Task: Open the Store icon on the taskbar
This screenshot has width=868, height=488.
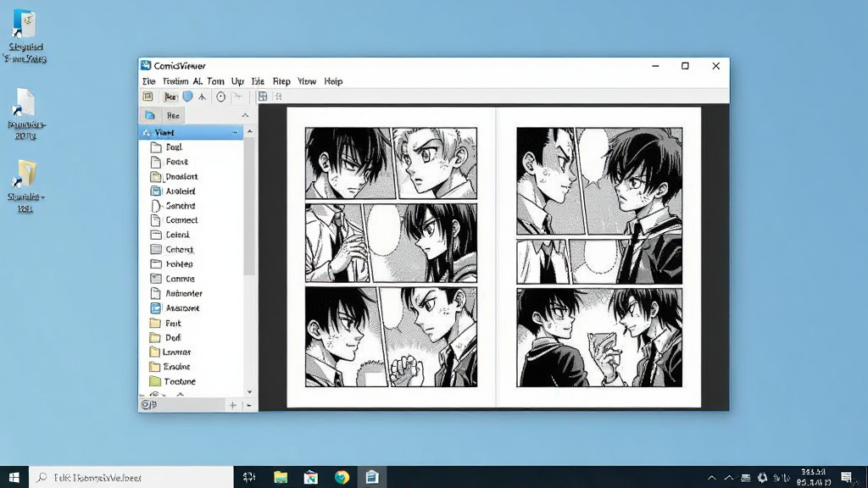Action: click(x=310, y=477)
